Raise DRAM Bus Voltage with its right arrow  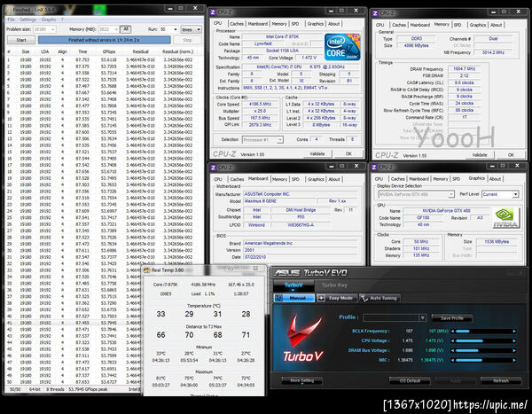[514, 350]
